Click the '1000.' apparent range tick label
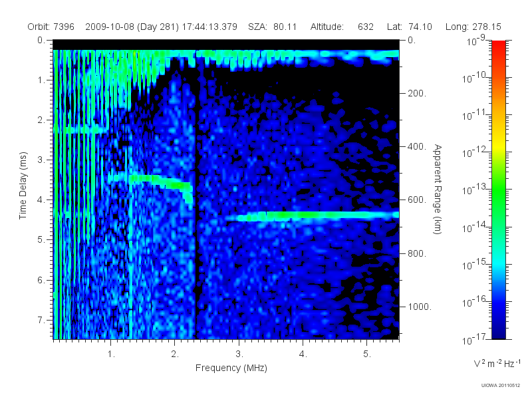 click(420, 307)
